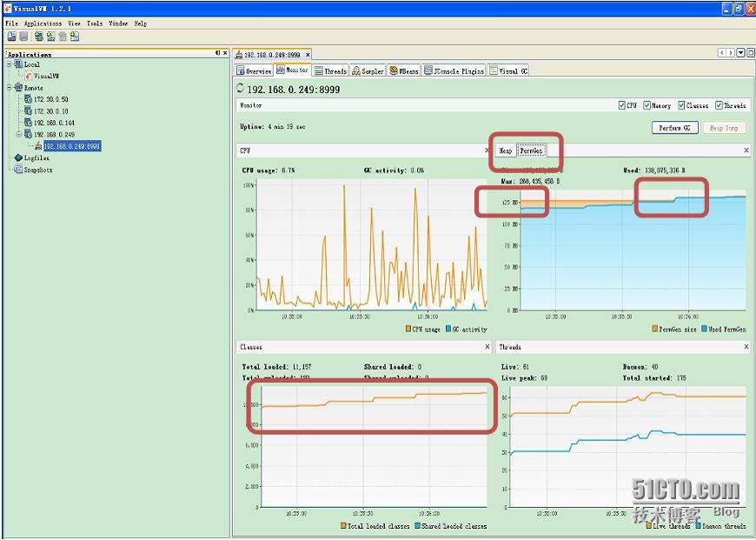Collapse the Remote tree node

(x=10, y=87)
